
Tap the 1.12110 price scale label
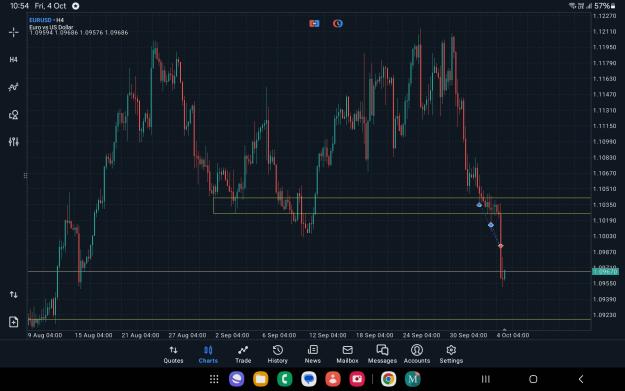pos(605,31)
